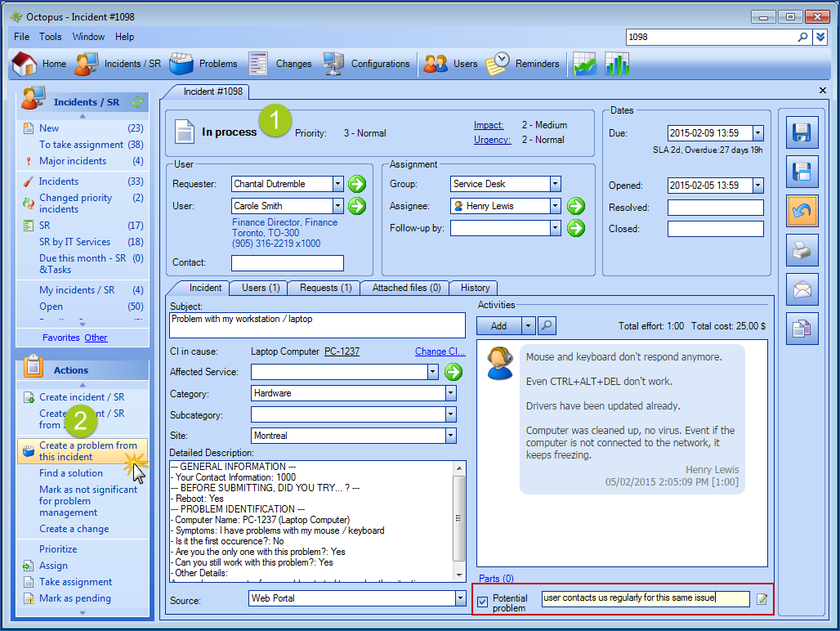
Task: Open the Group Service Desk dropdown
Action: pyautogui.click(x=555, y=184)
